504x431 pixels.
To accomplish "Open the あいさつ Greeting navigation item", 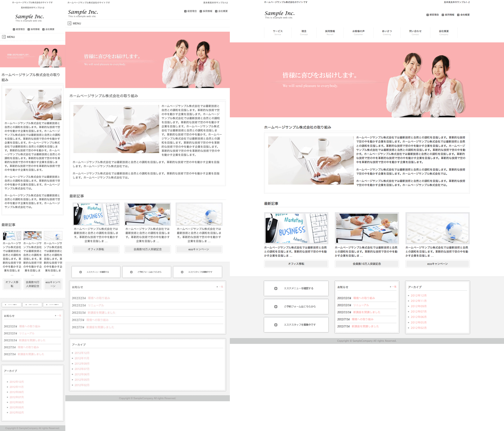I will [x=386, y=32].
